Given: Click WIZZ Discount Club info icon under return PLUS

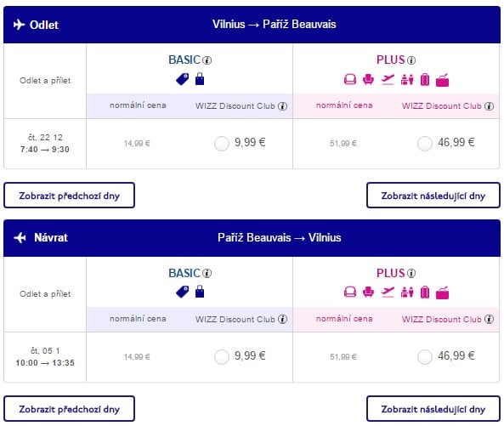Looking at the screenshot, I should tap(490, 319).
